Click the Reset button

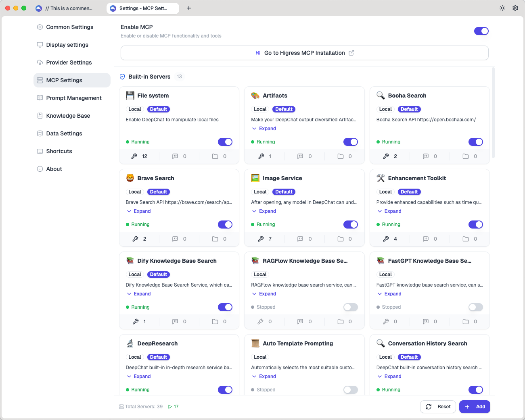(438, 407)
